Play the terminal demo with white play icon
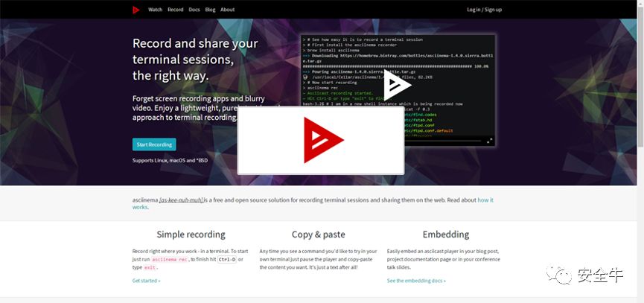This screenshot has width=644, height=303. pos(397,85)
